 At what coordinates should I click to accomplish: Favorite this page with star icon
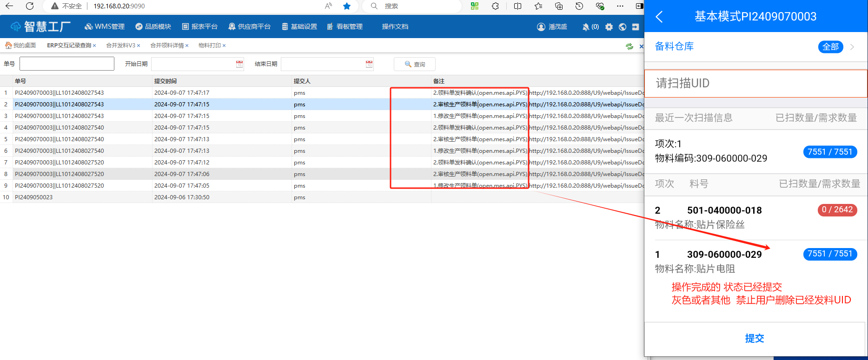pyautogui.click(x=347, y=6)
